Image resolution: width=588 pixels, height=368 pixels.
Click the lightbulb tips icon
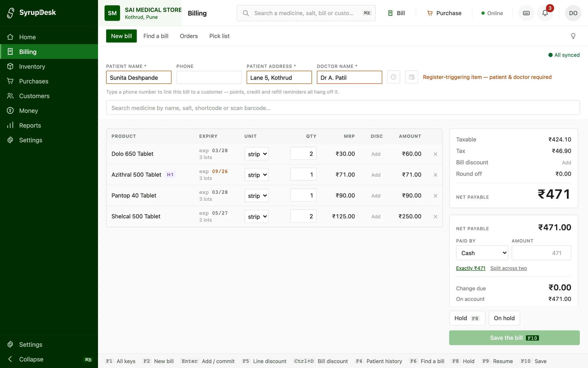pyautogui.click(x=573, y=36)
